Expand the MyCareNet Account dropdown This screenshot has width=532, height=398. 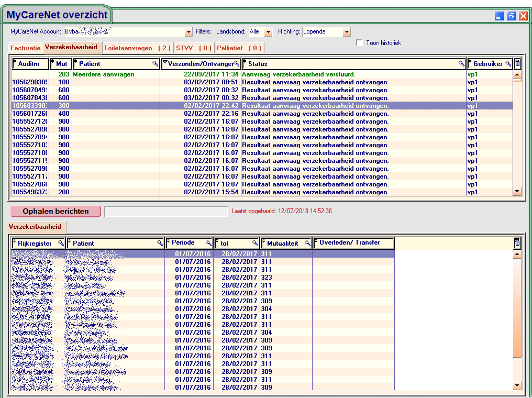[189, 32]
